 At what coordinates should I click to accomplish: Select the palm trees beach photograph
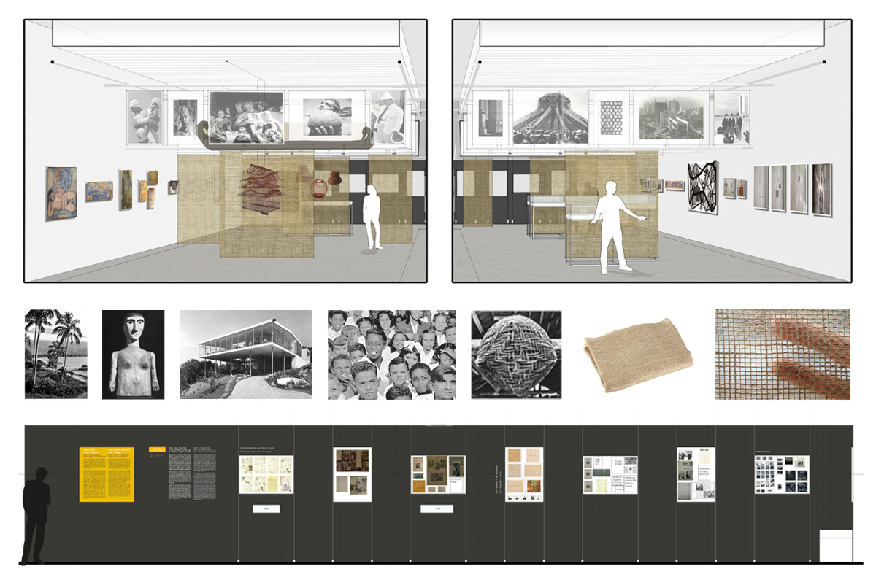(55, 355)
